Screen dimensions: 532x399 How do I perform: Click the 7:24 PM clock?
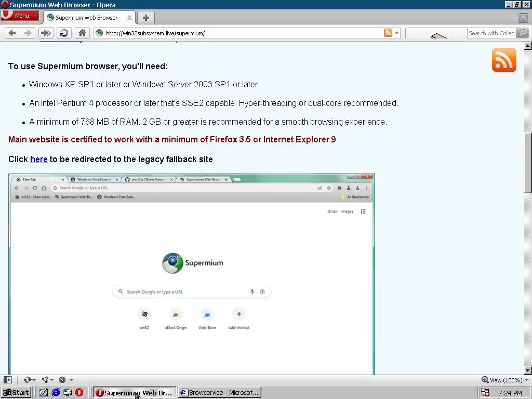[x=510, y=393]
